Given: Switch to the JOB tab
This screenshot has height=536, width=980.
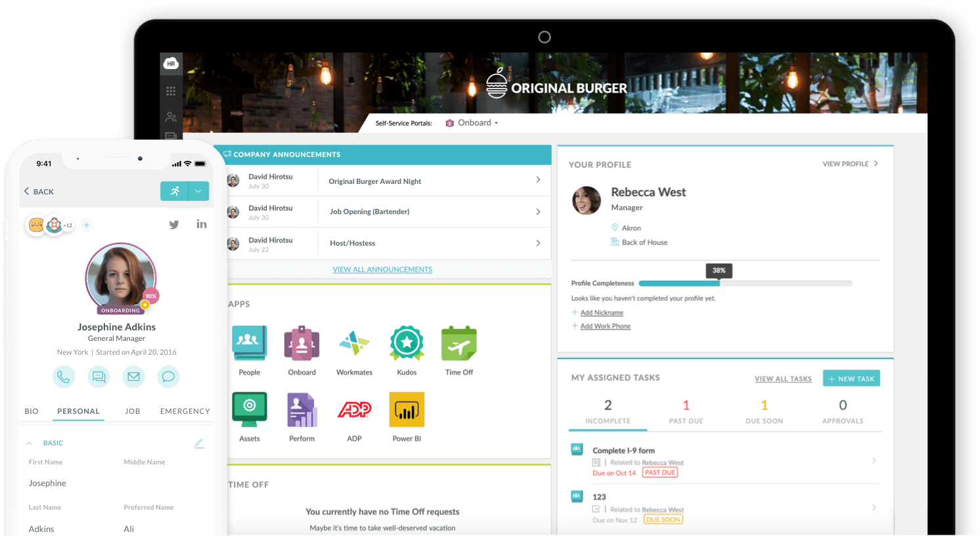Looking at the screenshot, I should pos(133,411).
